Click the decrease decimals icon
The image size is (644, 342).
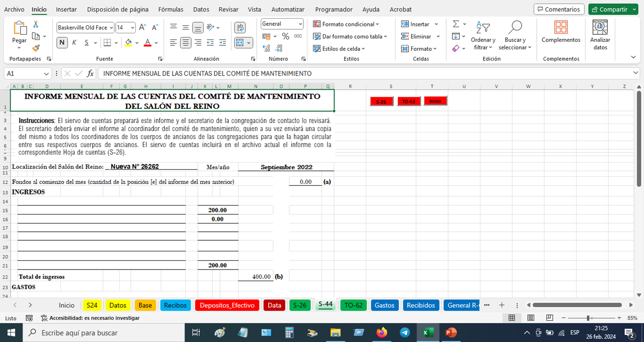279,48
